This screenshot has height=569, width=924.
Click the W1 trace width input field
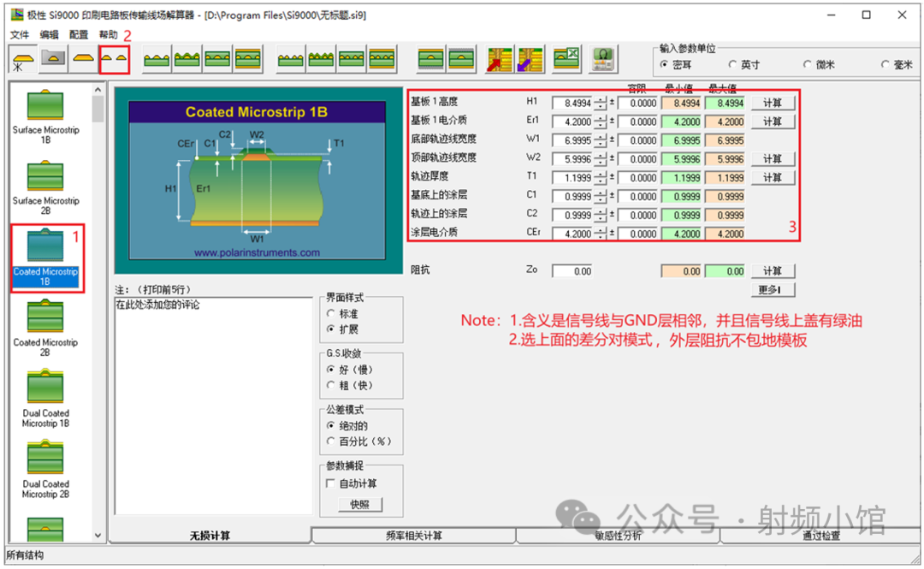tap(572, 140)
